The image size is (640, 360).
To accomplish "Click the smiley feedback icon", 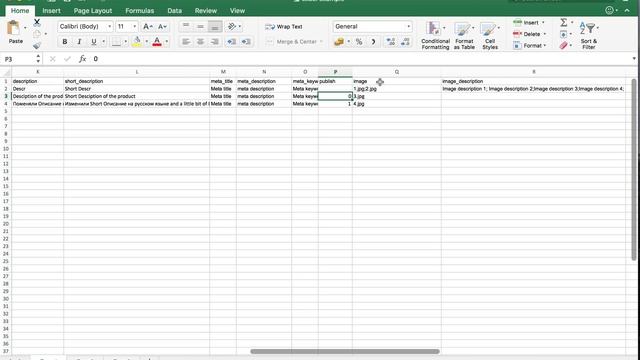I will 609,10.
